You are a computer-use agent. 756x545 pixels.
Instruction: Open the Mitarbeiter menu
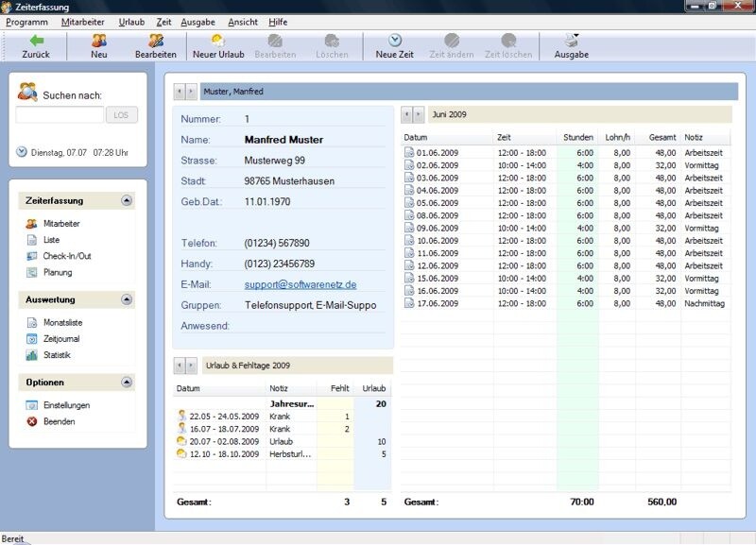click(x=82, y=22)
